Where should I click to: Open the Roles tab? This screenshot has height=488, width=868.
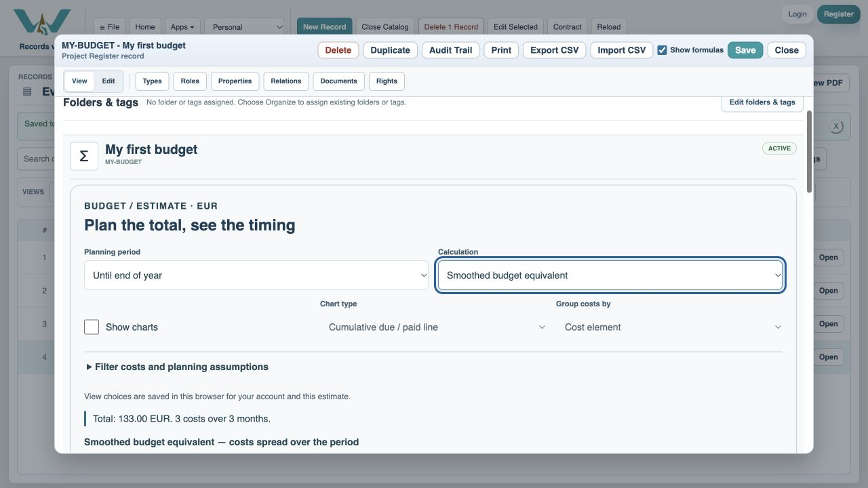(190, 81)
